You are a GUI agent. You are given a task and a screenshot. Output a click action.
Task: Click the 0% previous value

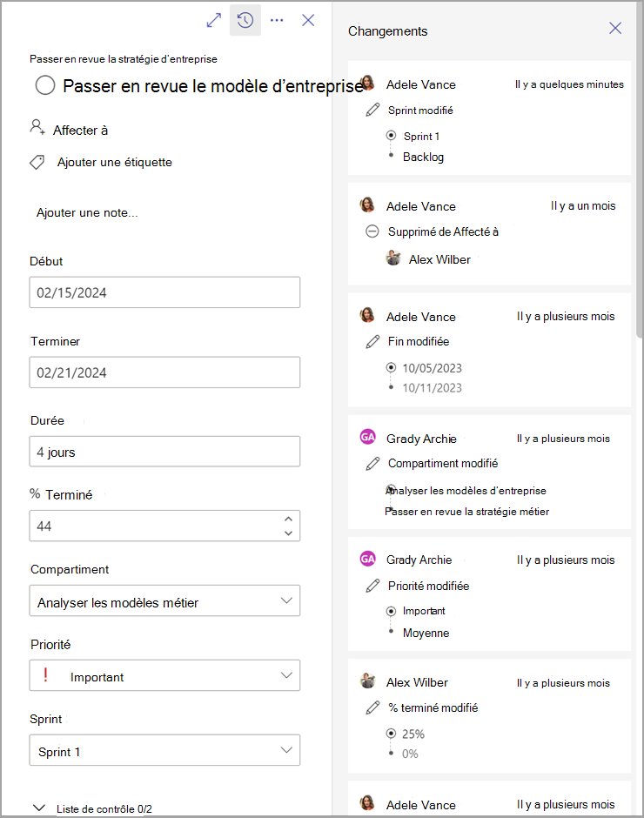pos(410,754)
